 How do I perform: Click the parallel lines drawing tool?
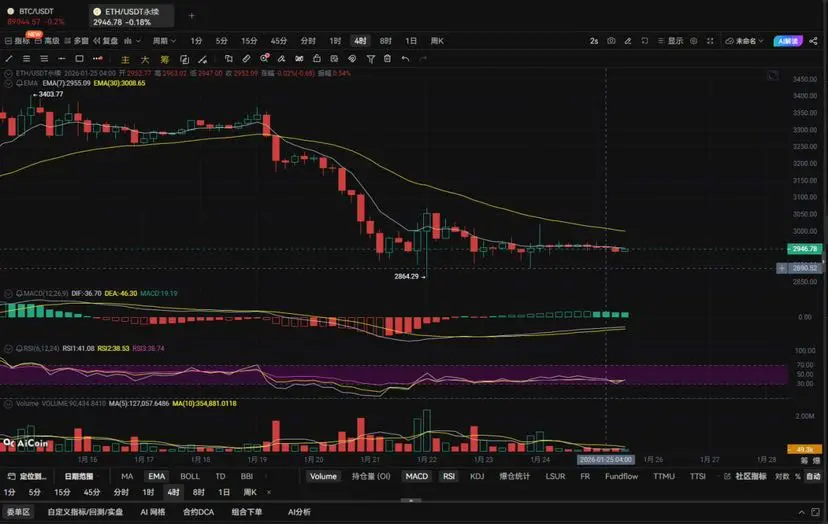coord(26,59)
